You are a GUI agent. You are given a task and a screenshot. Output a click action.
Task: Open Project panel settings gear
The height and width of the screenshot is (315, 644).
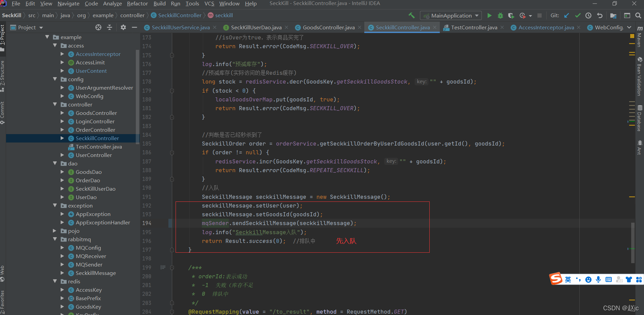pos(123,27)
